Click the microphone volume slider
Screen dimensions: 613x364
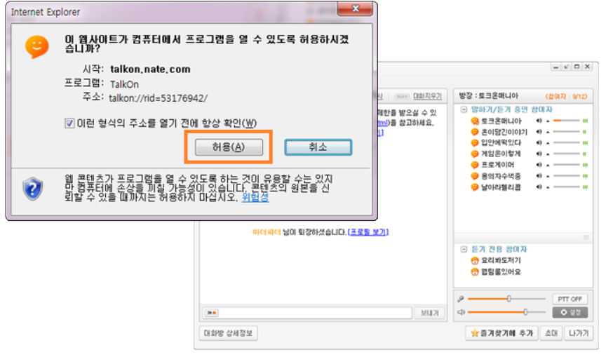click(506, 299)
